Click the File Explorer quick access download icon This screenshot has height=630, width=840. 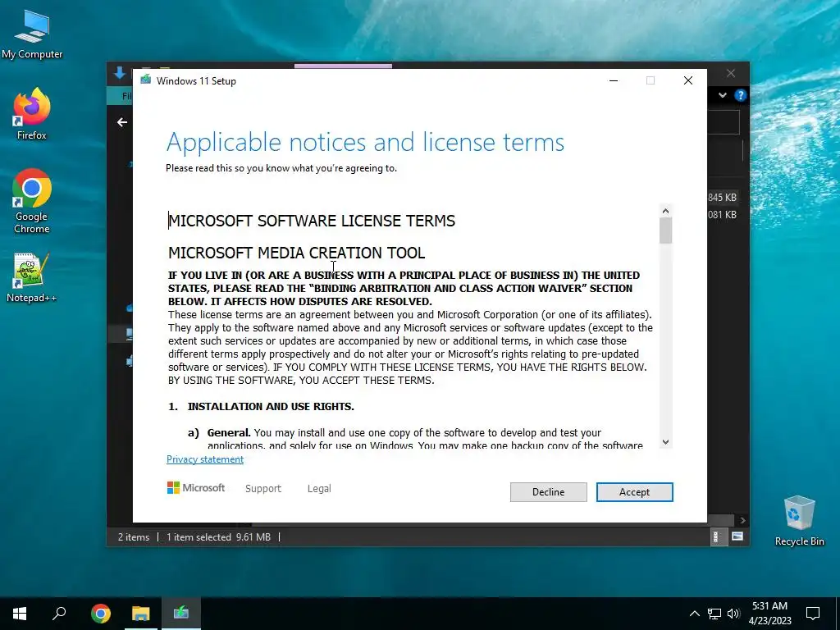[x=120, y=73]
